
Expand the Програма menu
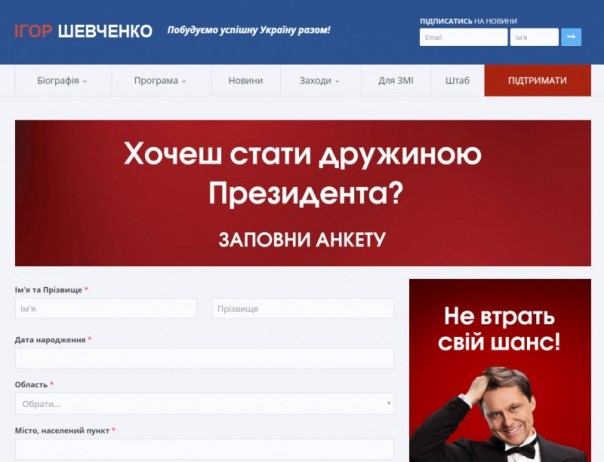(x=161, y=81)
